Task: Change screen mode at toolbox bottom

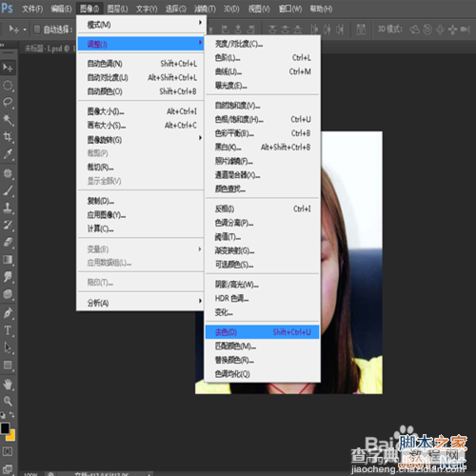Action: coord(8,468)
